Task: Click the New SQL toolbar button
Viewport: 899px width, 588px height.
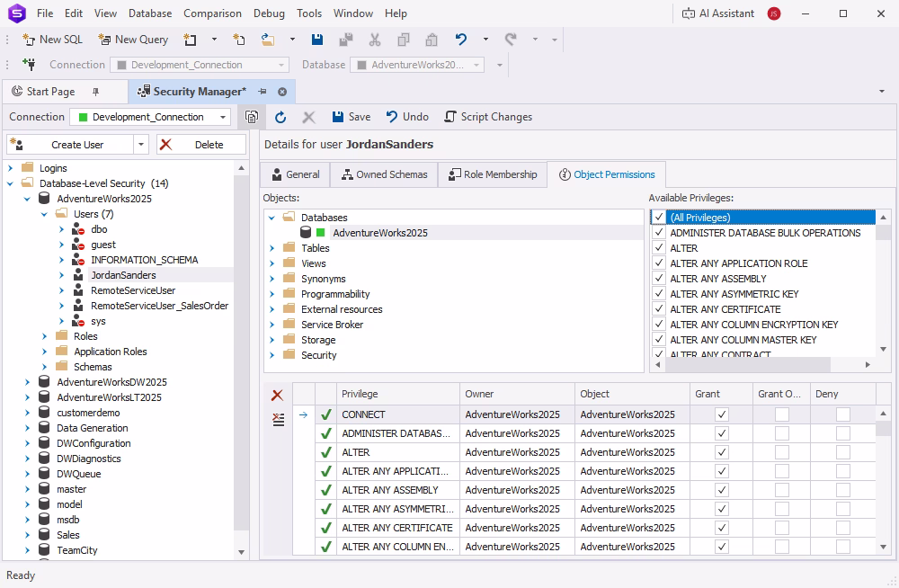Action: coord(53,40)
